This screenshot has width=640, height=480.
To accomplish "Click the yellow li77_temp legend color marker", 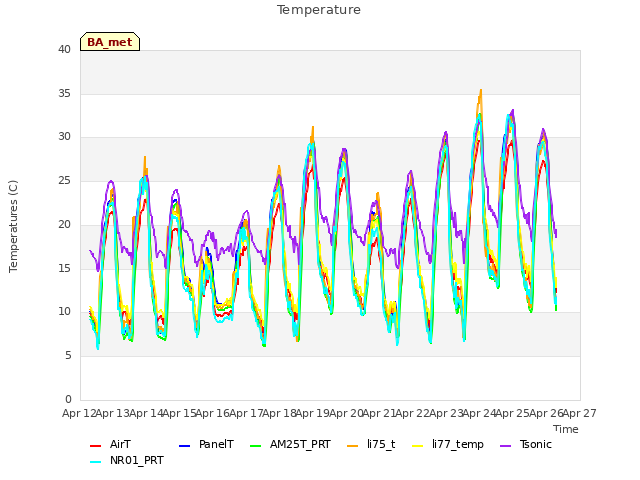I will point(418,446).
